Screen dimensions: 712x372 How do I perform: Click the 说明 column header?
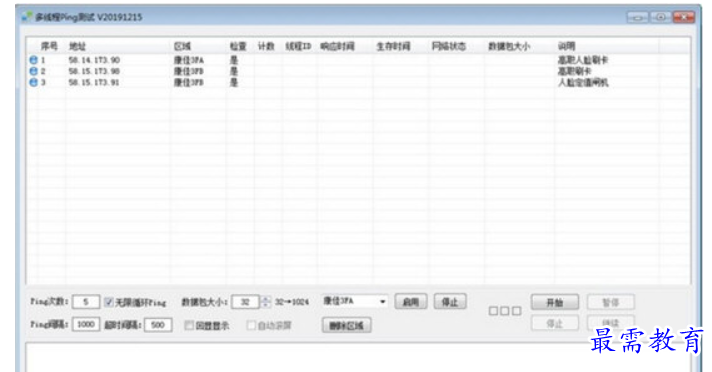[x=567, y=46]
